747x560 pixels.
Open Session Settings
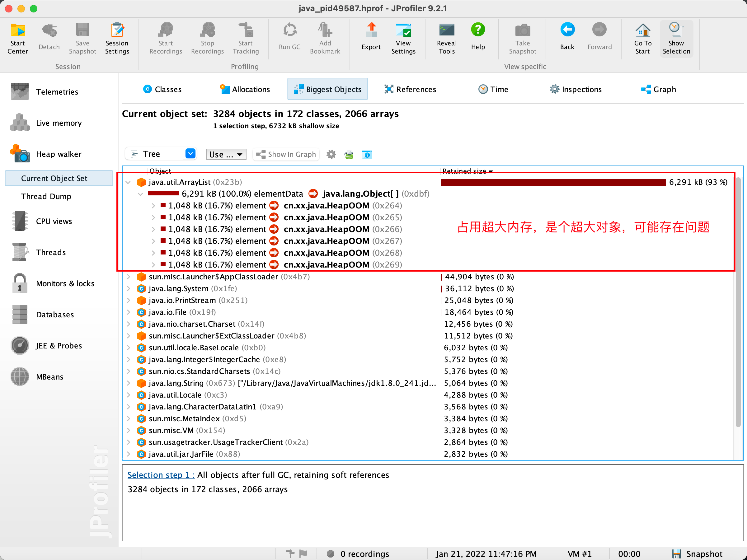(x=117, y=38)
